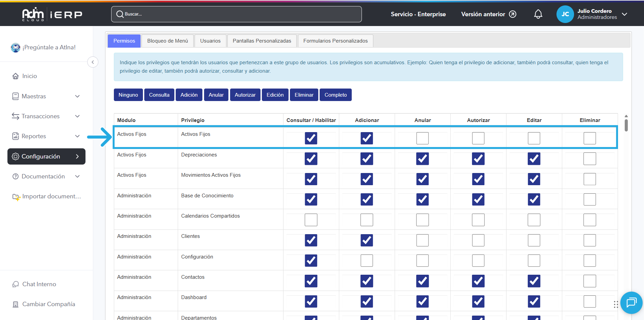Click the JC user avatar

565,14
